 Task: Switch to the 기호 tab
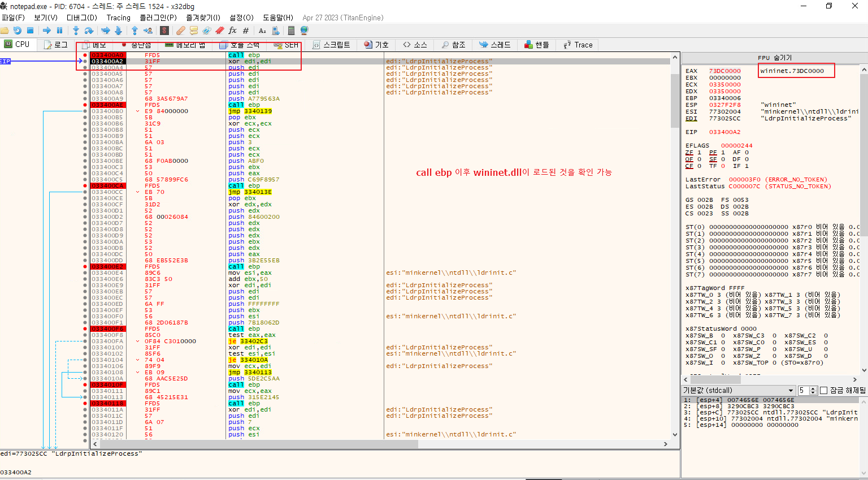(x=376, y=45)
